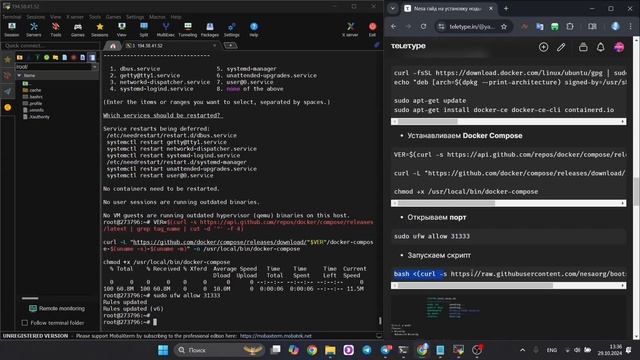Show hidden system tray icons
This screenshot has height=360, width=640.
(x=522, y=350)
